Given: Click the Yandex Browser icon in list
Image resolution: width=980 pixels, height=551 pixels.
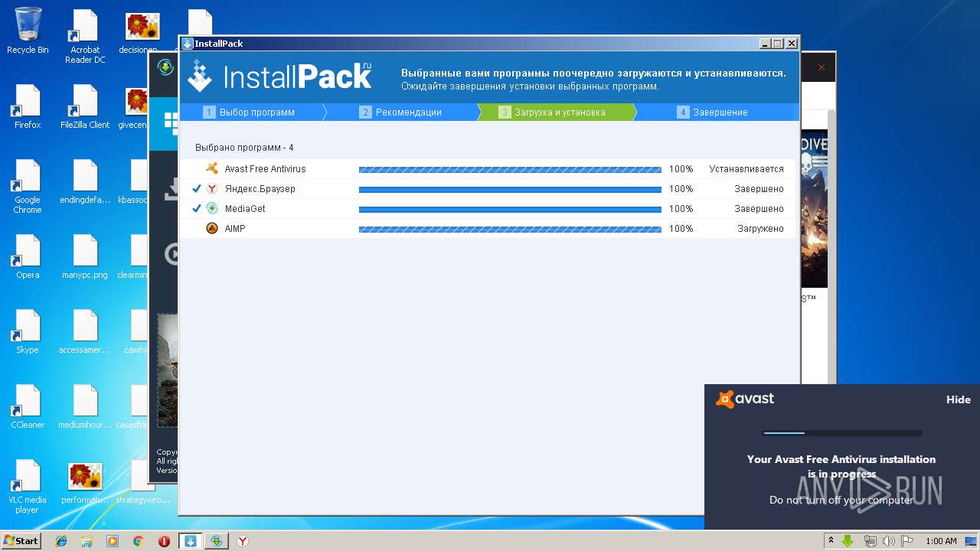Looking at the screenshot, I should pos(212,188).
